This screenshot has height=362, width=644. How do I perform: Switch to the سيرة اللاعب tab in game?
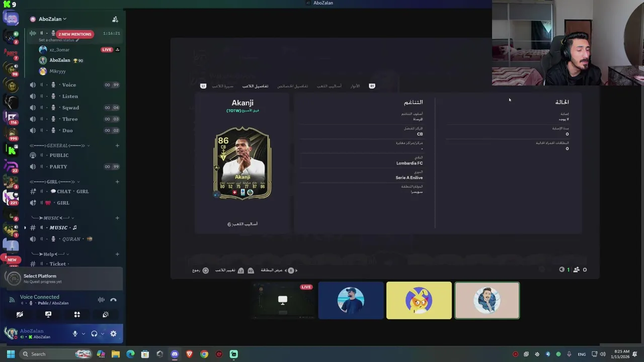(222, 86)
